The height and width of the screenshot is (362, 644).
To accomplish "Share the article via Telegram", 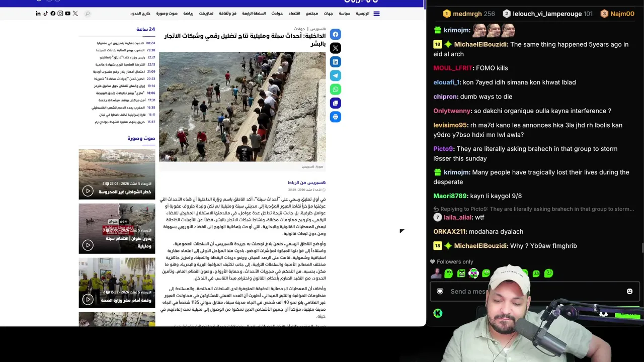I will (x=336, y=75).
